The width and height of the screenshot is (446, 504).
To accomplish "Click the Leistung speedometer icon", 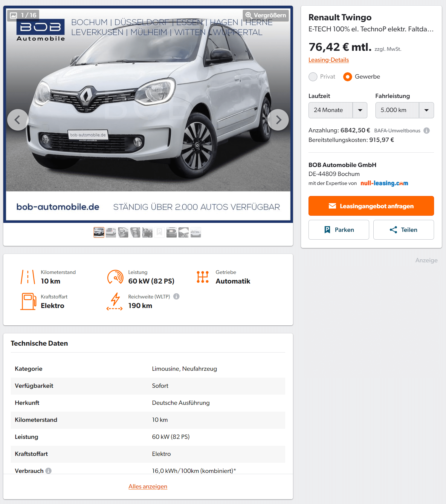I will pos(115,277).
